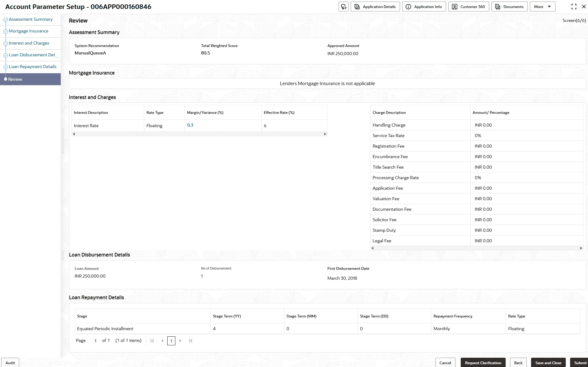Navigate to the Mortgage Insurance step
This screenshot has height=367, width=588.
pyautogui.click(x=29, y=31)
